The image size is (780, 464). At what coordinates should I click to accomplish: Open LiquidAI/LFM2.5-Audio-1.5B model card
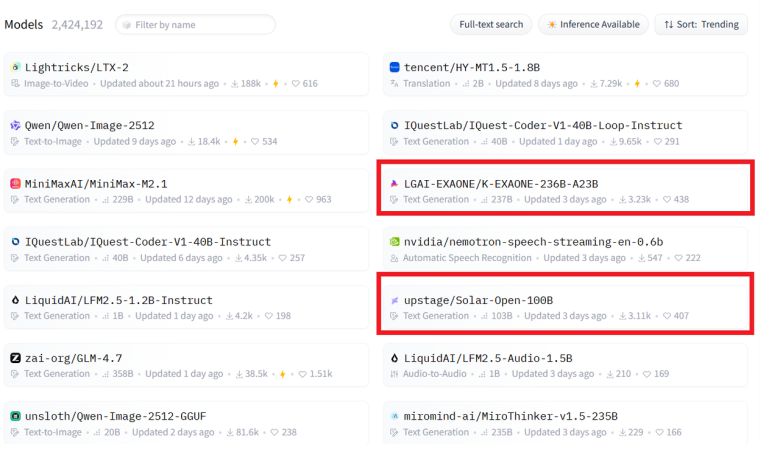coord(486,357)
